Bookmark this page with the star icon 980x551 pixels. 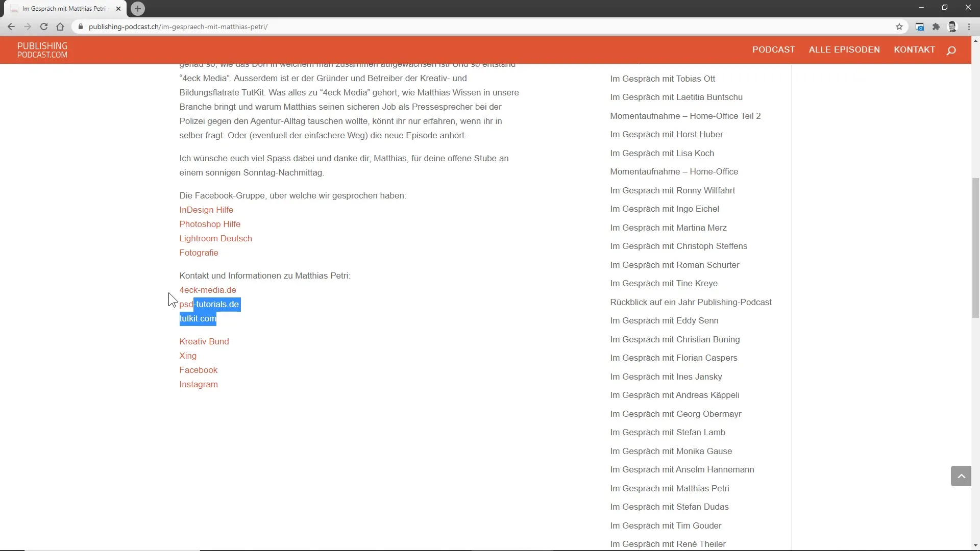click(x=899, y=27)
